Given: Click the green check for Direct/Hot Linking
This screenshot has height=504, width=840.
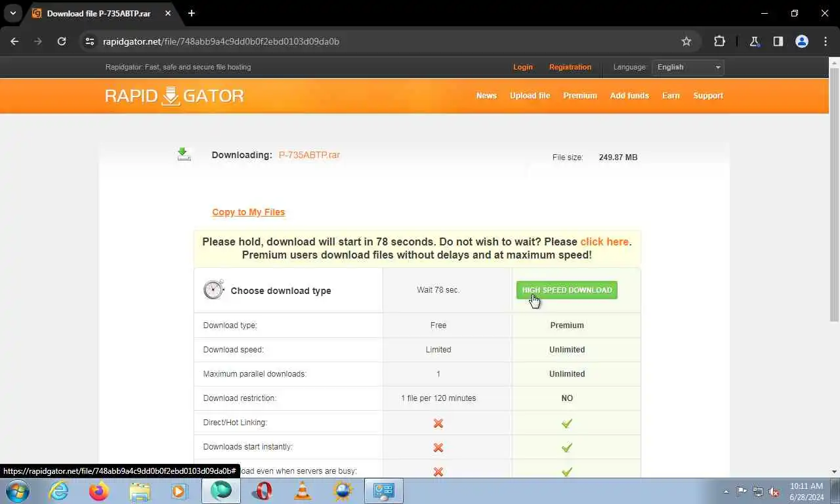Looking at the screenshot, I should 567,423.
